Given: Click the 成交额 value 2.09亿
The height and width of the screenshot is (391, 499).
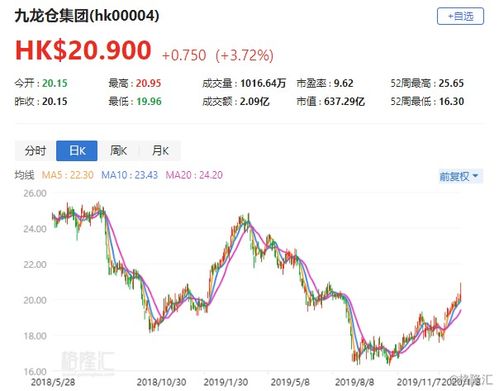Looking at the screenshot, I should 255,101.
